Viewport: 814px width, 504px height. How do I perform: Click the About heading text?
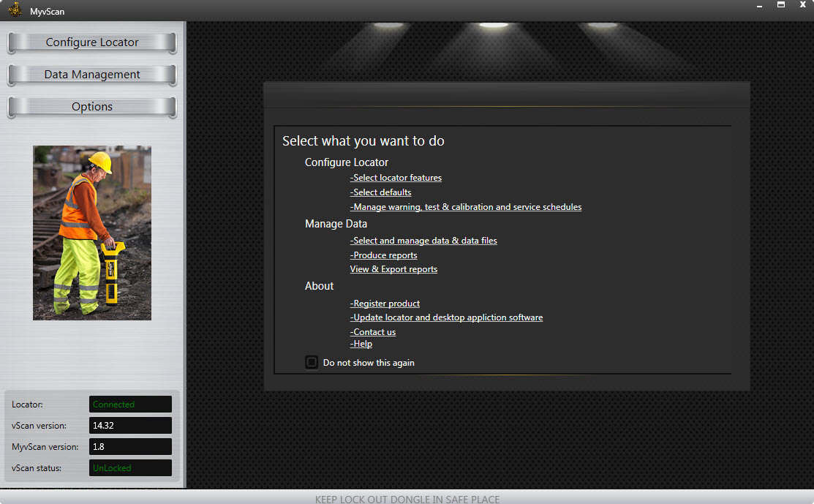320,286
